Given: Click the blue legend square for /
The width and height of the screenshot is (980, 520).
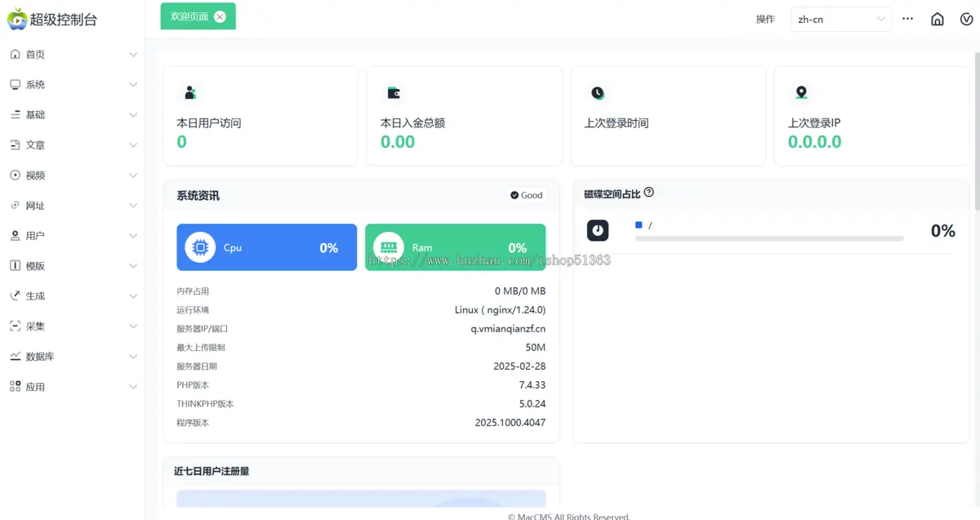Looking at the screenshot, I should tap(639, 224).
